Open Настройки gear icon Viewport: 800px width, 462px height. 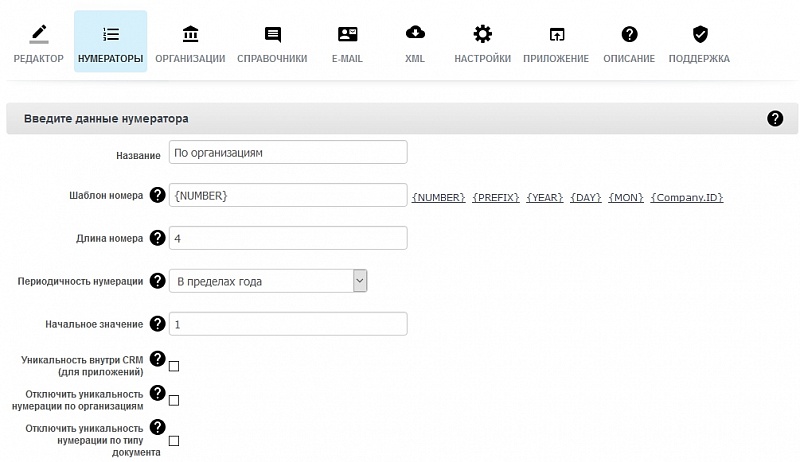[x=482, y=35]
